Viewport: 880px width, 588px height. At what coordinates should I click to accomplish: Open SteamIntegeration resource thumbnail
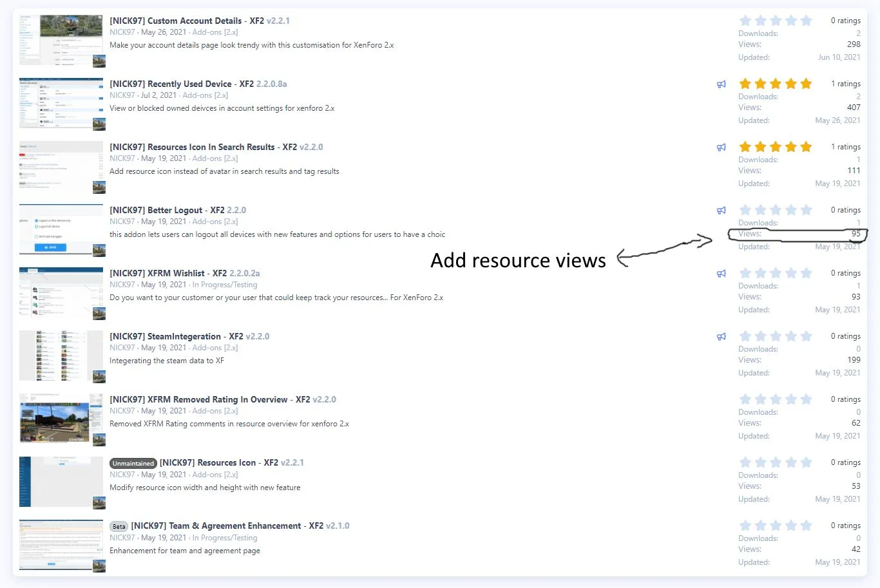point(61,355)
